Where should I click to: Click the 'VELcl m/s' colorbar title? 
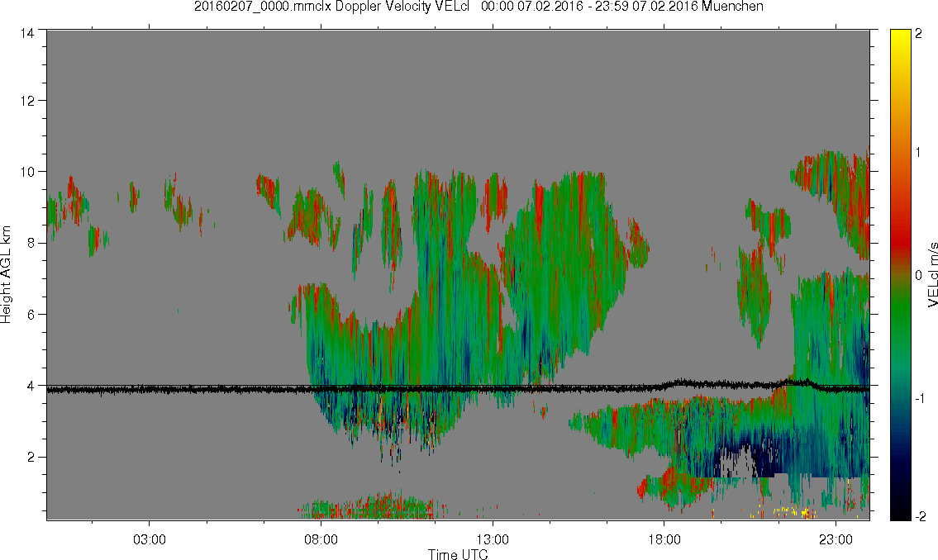(x=932, y=275)
